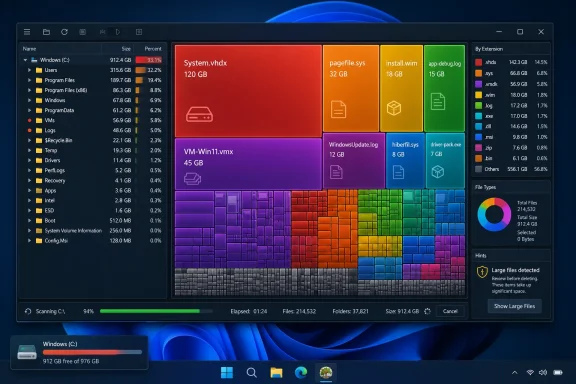The height and width of the screenshot is (384, 576).
Task: Click the package icon on install.wim tile
Action: (394, 108)
